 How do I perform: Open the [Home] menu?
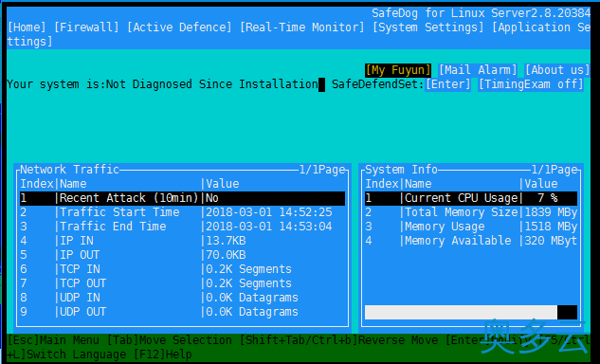tap(27, 27)
